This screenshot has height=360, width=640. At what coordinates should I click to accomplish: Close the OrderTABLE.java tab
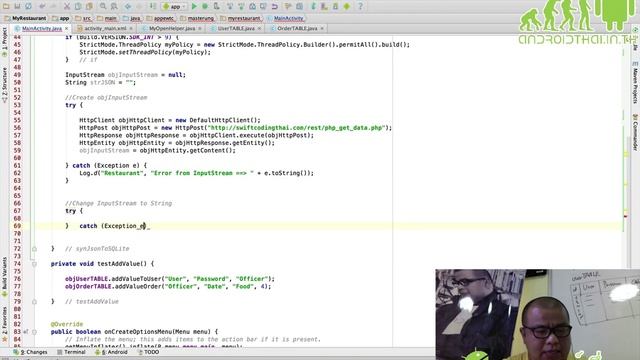pos(322,29)
